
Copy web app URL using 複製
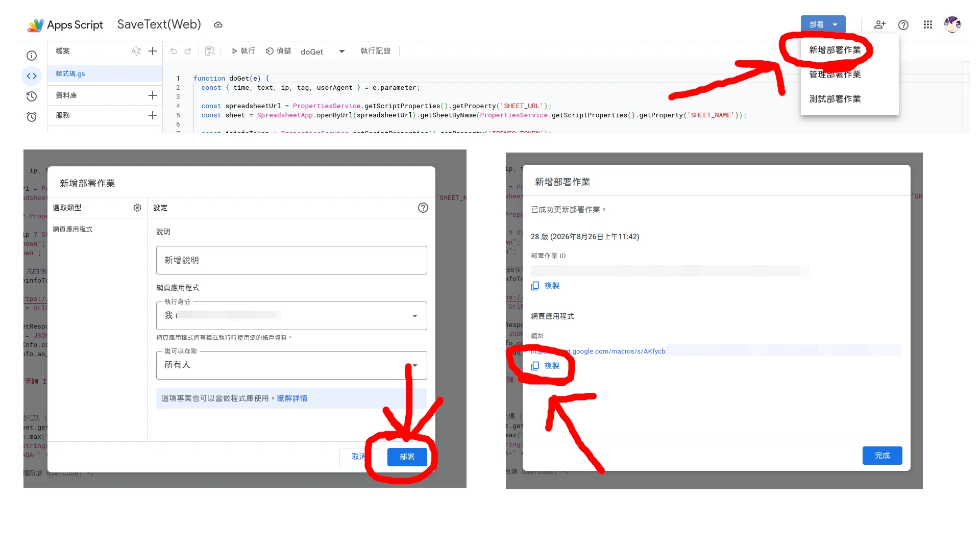coord(546,366)
